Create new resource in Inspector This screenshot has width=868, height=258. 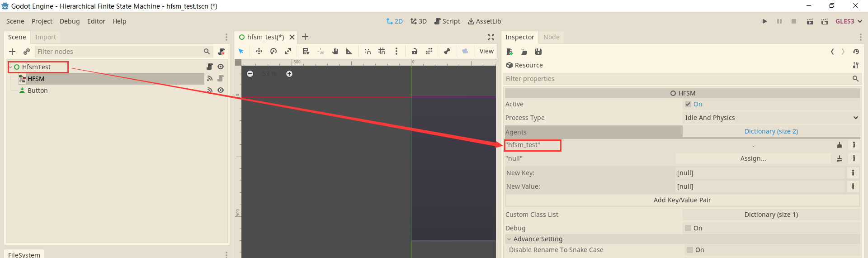point(509,52)
